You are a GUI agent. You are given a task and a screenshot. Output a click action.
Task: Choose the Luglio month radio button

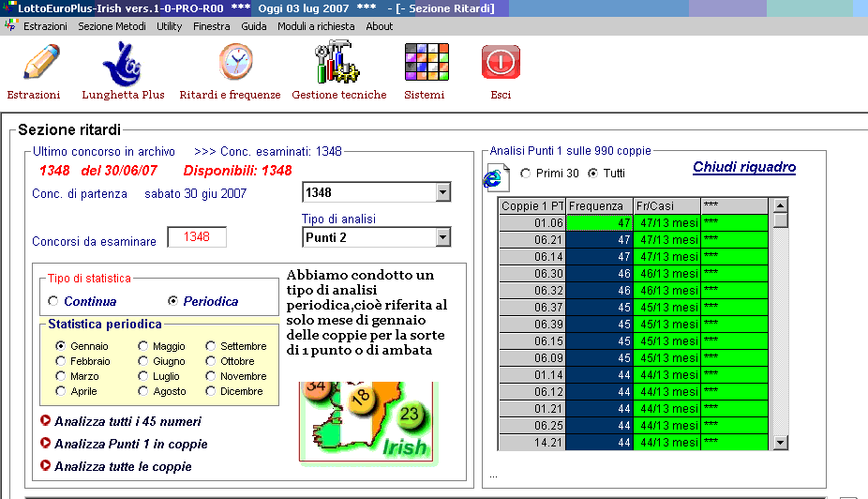tap(142, 375)
